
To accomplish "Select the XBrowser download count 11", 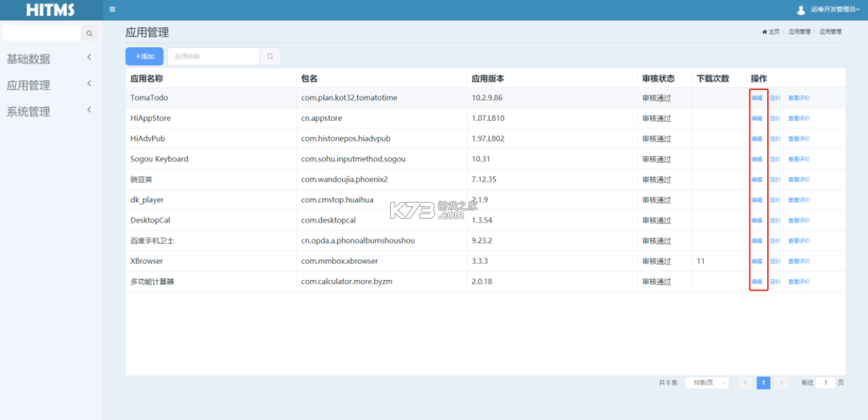I will 701,261.
